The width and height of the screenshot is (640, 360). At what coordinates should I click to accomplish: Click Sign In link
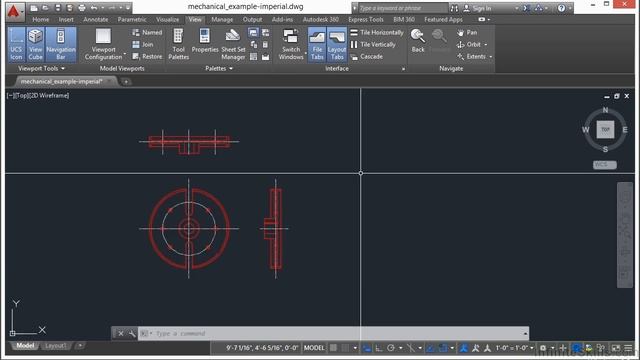478,8
